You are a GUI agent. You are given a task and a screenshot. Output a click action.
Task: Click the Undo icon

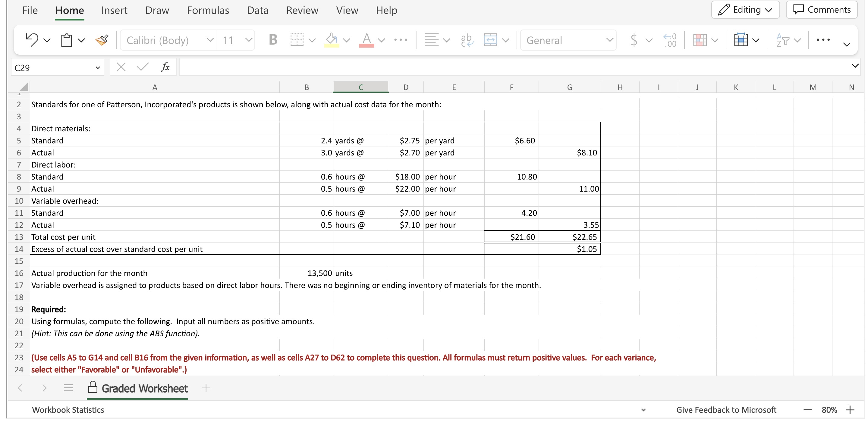(32, 40)
